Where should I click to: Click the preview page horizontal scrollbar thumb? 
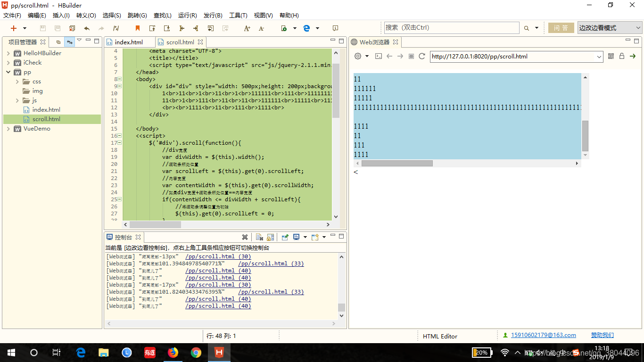click(397, 163)
